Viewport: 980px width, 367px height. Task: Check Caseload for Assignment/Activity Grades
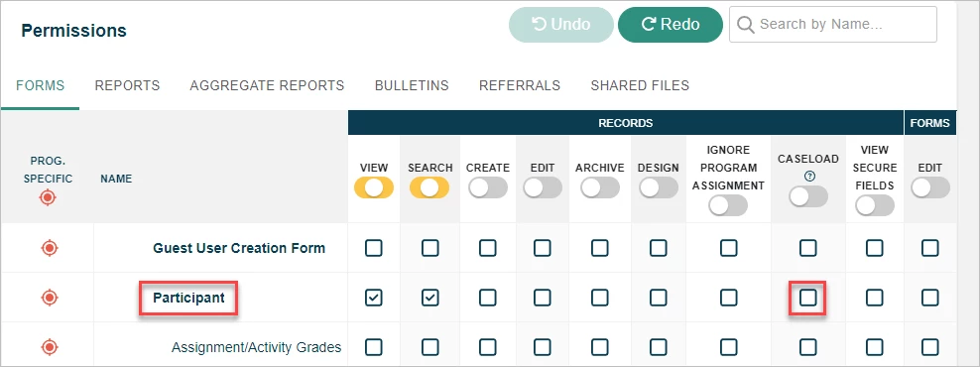[808, 347]
